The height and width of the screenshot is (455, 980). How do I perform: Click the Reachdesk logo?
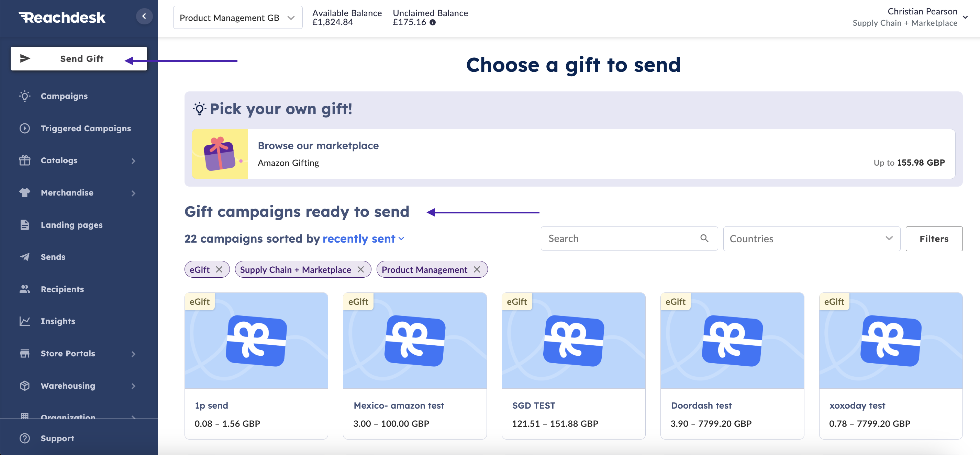62,18
